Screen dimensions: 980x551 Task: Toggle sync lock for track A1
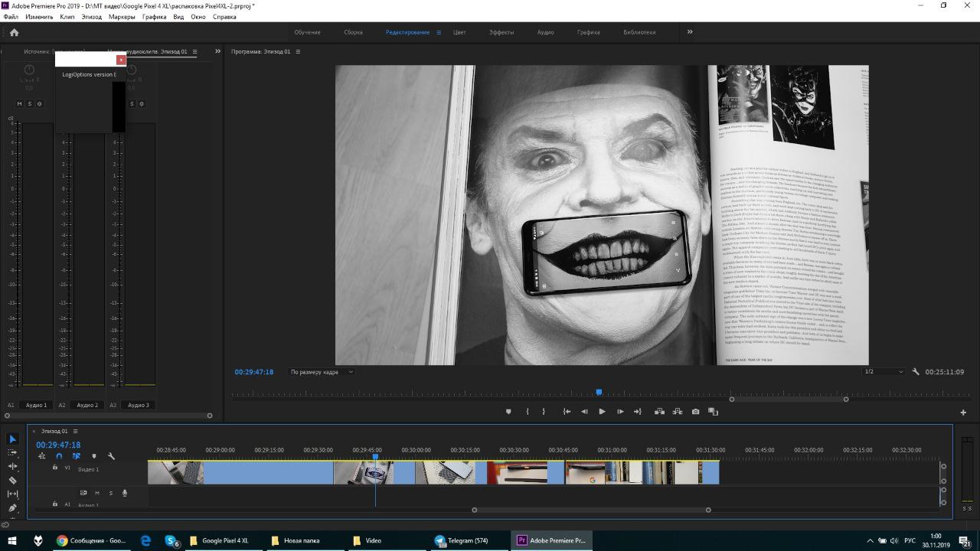(83, 493)
